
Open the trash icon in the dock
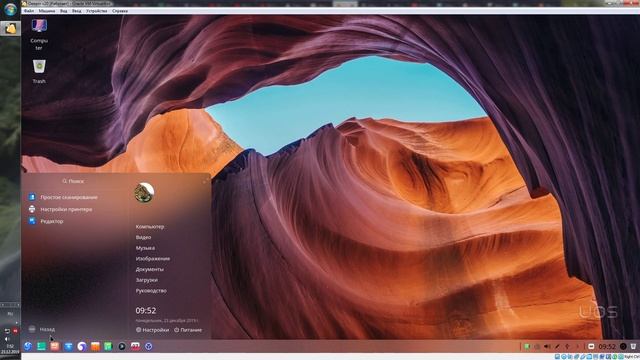[x=633, y=347]
